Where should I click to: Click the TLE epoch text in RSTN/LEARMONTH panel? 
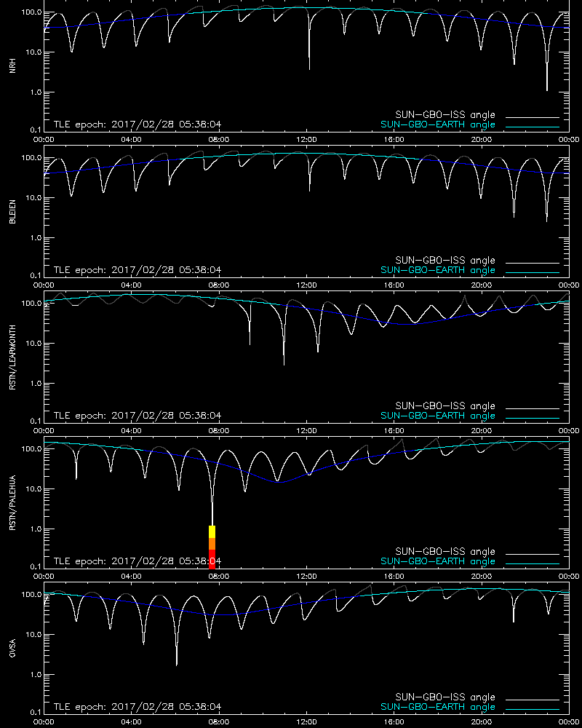(x=137, y=416)
